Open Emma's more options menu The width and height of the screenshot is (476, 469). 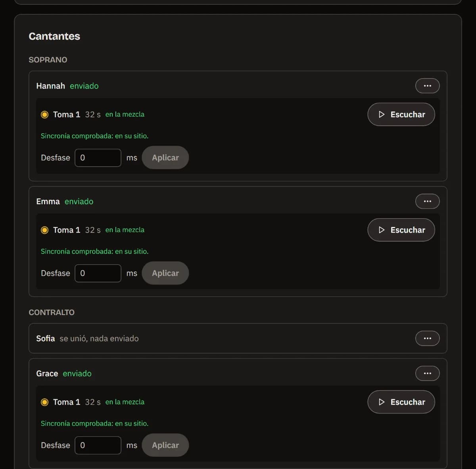pos(427,201)
